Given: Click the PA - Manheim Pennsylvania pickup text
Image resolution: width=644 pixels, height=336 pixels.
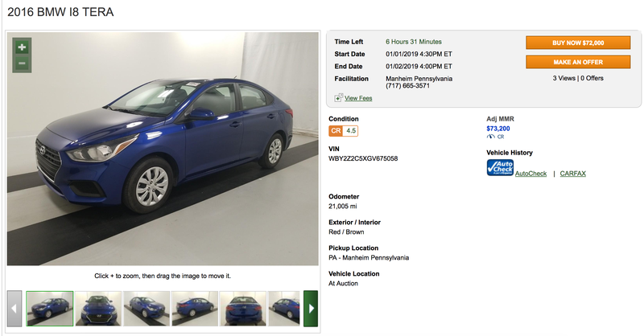Looking at the screenshot, I should tap(369, 258).
